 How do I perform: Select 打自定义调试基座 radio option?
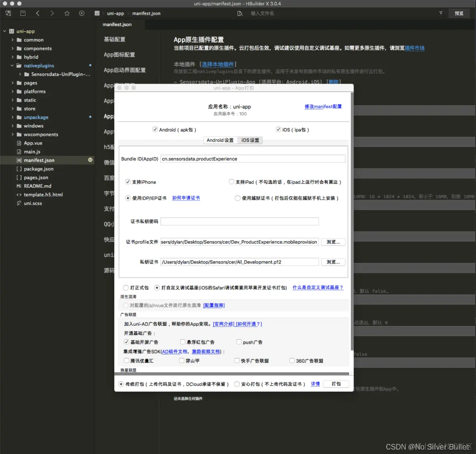pyautogui.click(x=157, y=288)
